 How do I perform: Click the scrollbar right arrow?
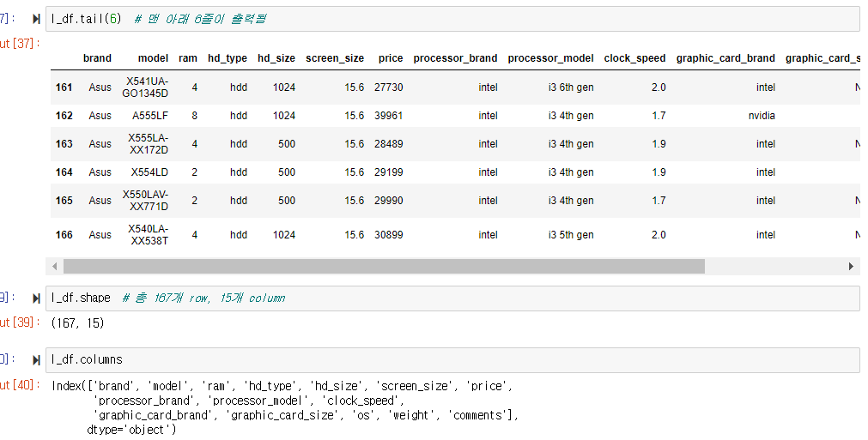pyautogui.click(x=851, y=267)
